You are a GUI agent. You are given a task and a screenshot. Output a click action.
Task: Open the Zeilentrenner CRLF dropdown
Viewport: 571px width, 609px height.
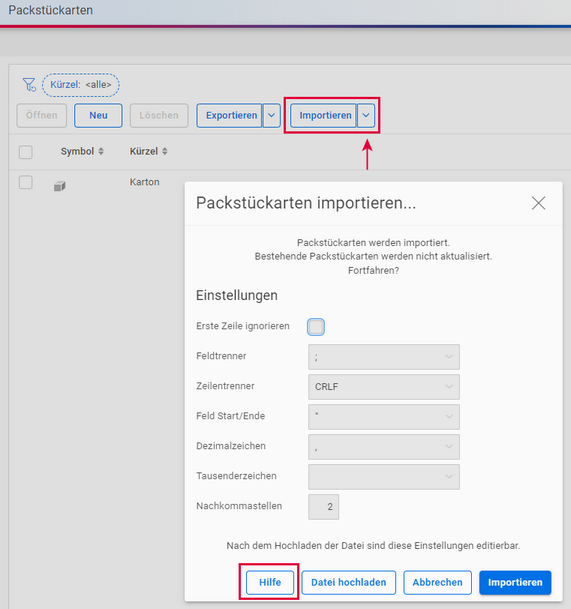point(384,387)
